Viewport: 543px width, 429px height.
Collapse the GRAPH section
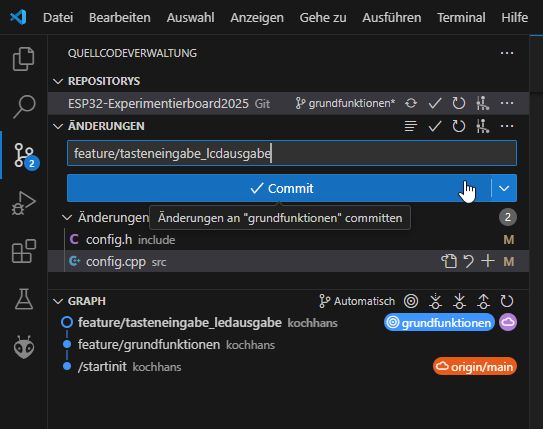click(58, 301)
